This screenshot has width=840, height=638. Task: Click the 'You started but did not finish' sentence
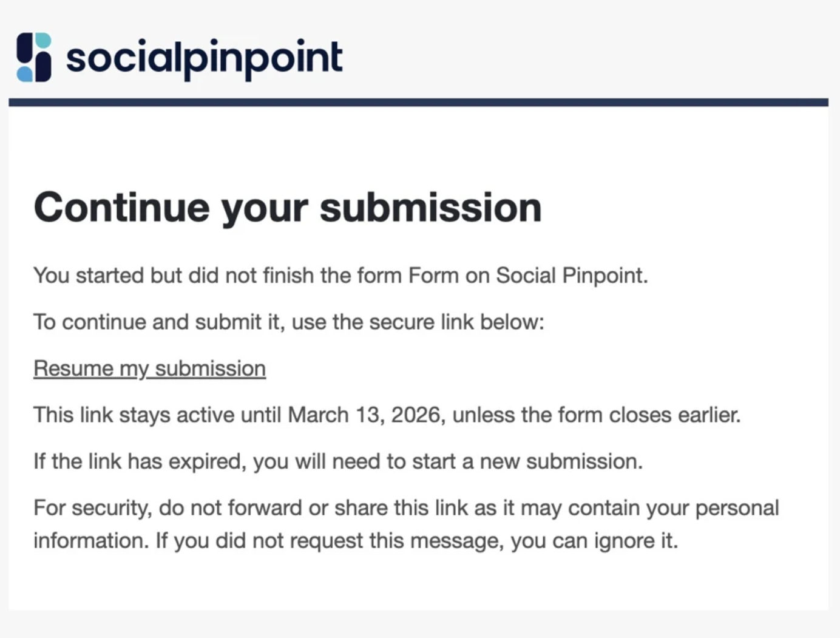(x=340, y=276)
